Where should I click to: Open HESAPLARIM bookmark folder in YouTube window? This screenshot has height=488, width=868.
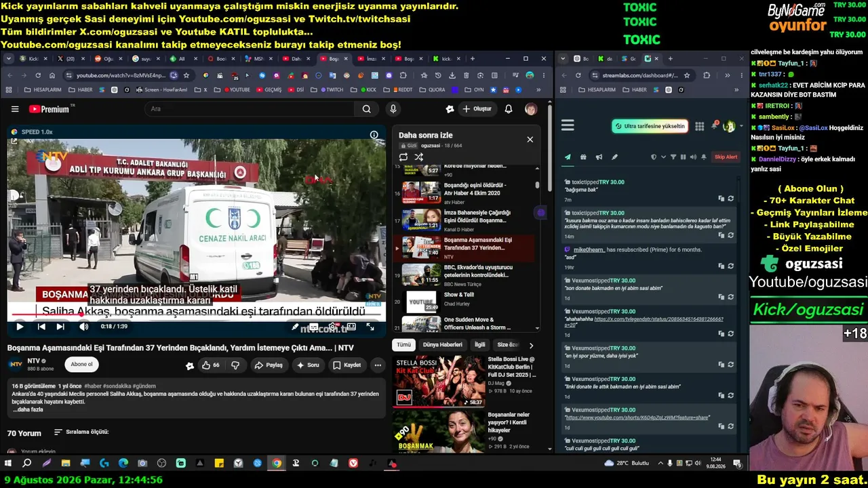(43, 89)
